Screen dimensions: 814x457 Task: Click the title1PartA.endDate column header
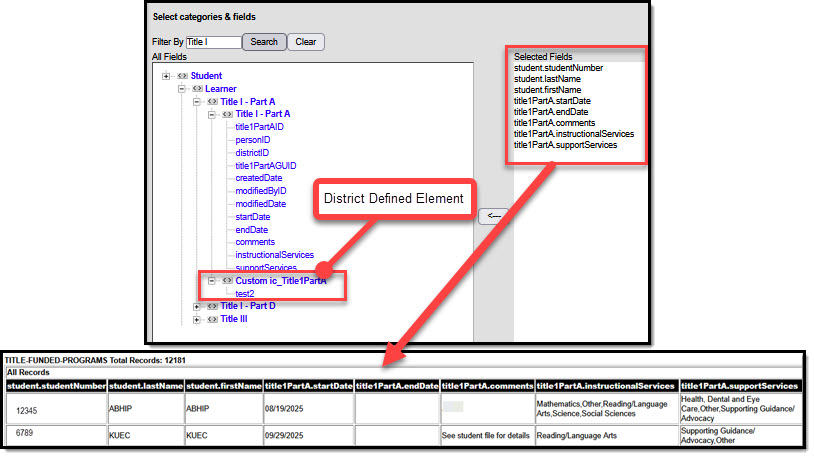coord(397,386)
